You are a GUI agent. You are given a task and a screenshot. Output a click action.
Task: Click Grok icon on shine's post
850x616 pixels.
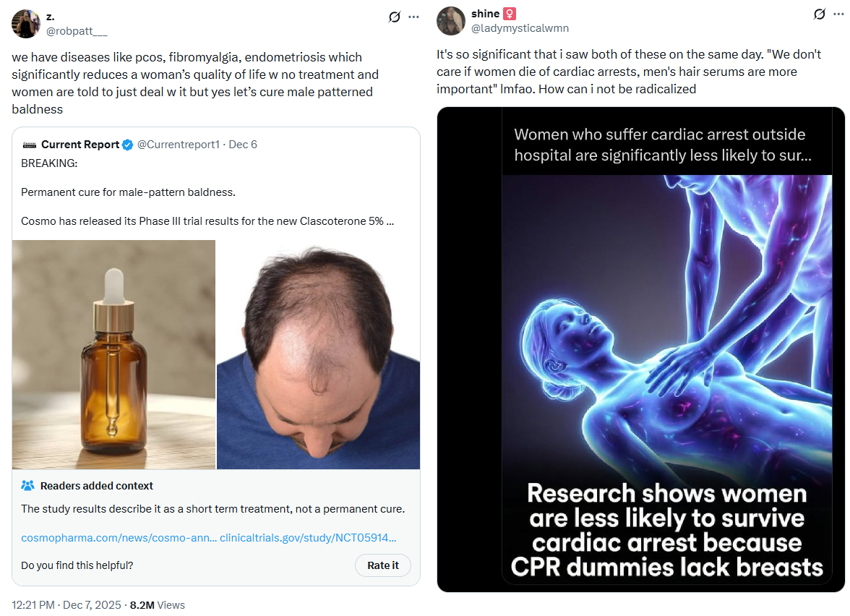coord(819,14)
